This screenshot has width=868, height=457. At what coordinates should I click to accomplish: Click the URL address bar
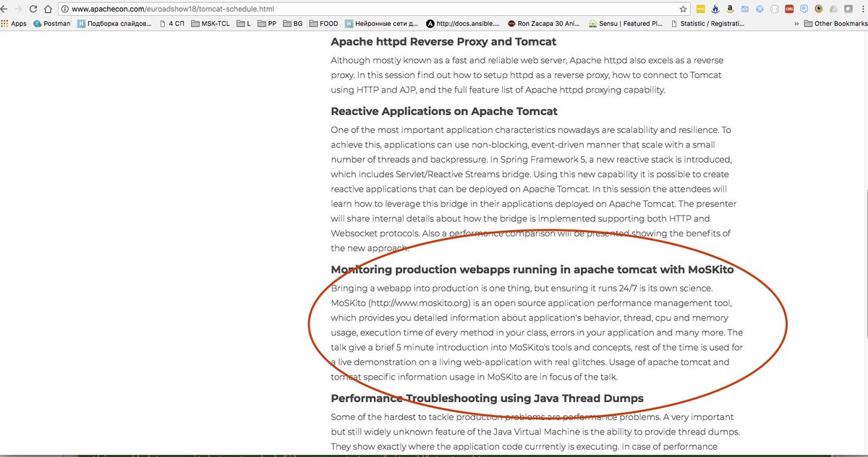(373, 9)
